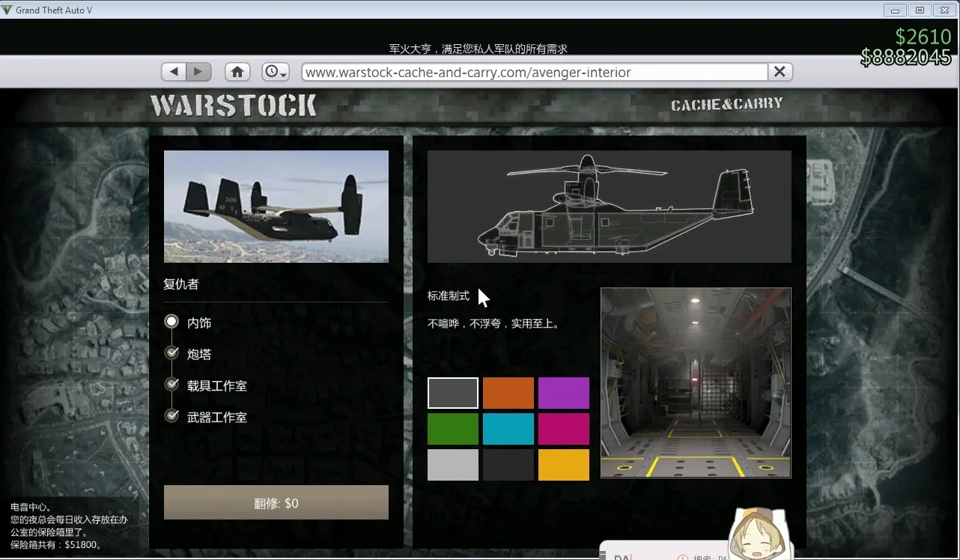Click the Avenger aircraft photo
The image size is (960, 560).
[276, 207]
